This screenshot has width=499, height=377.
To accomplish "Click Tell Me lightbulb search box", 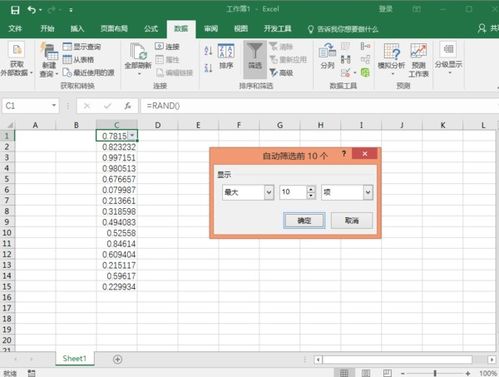I will [343, 29].
